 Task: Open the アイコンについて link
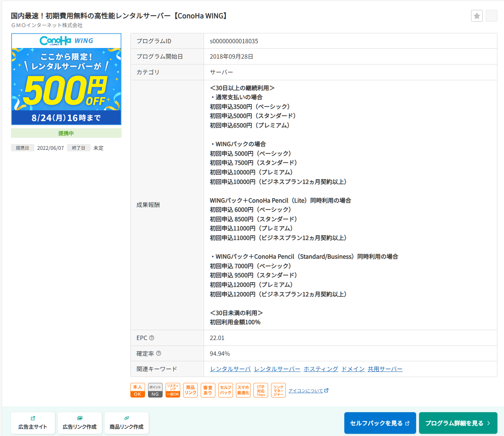[x=308, y=391]
